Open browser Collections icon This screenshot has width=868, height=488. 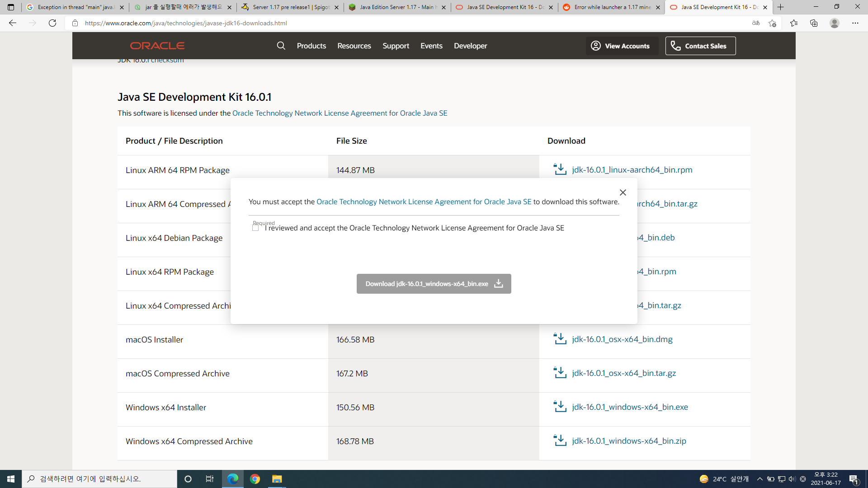click(814, 23)
